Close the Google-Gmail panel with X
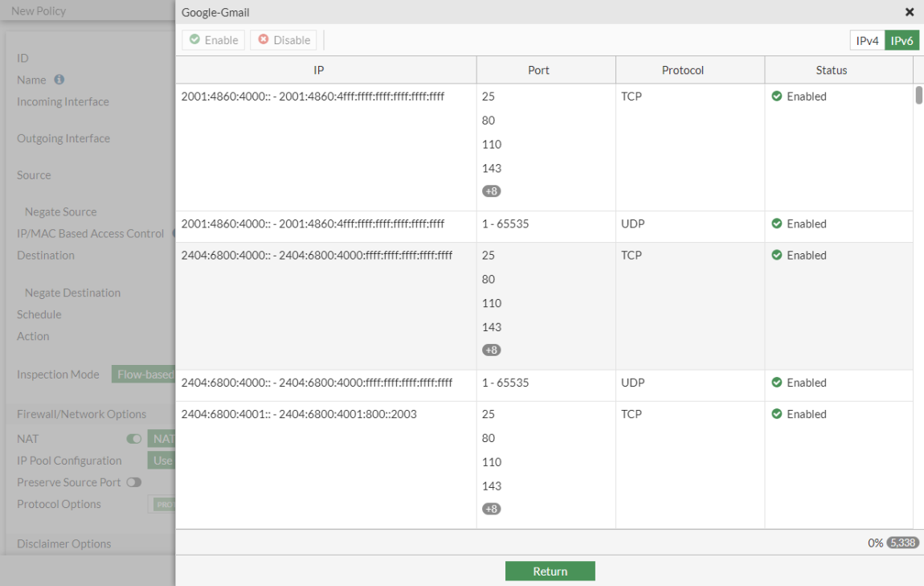The height and width of the screenshot is (586, 924). [x=910, y=12]
